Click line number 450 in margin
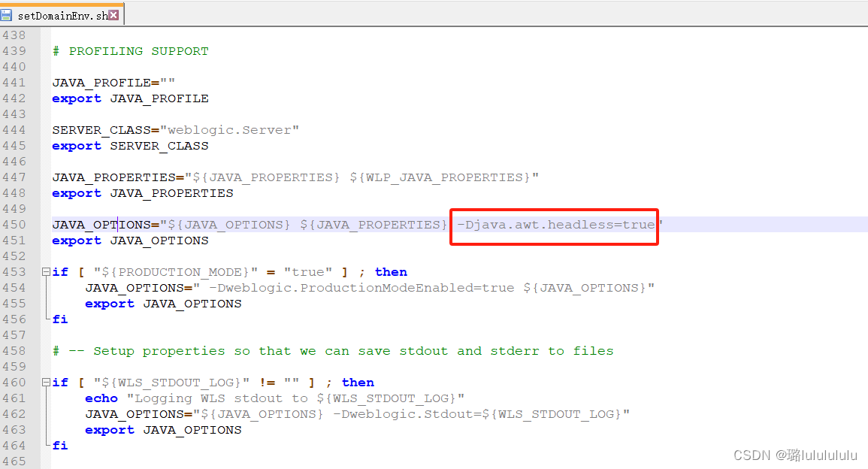Screen dimensions: 868x469 point(14,225)
